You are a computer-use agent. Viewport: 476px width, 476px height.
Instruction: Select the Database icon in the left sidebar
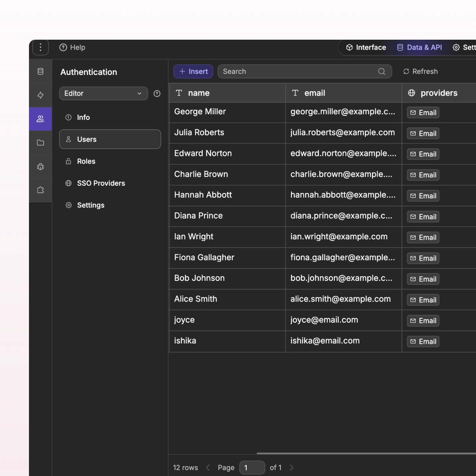point(40,71)
